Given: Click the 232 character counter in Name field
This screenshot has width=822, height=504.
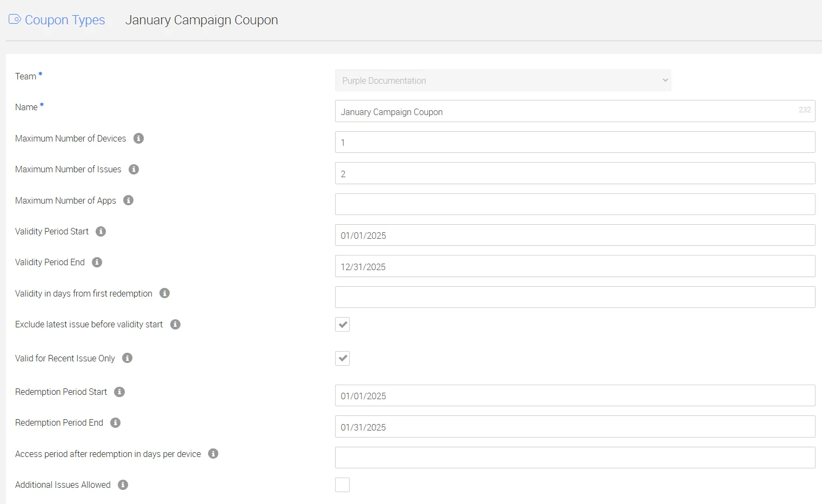Looking at the screenshot, I should (804, 110).
